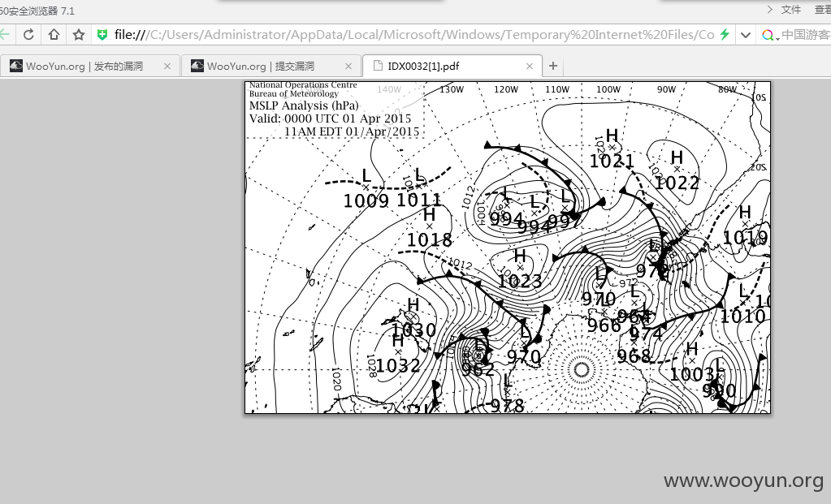Click the 1010 low pressure label

tap(742, 317)
